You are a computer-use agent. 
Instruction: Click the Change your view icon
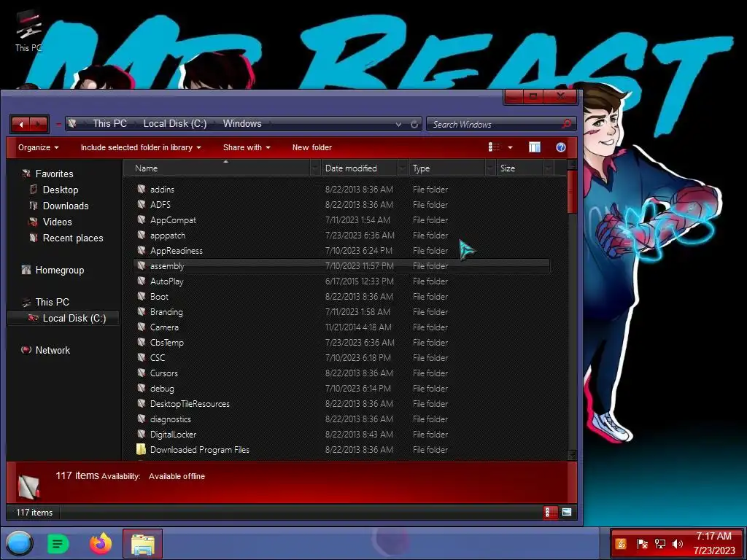[494, 147]
